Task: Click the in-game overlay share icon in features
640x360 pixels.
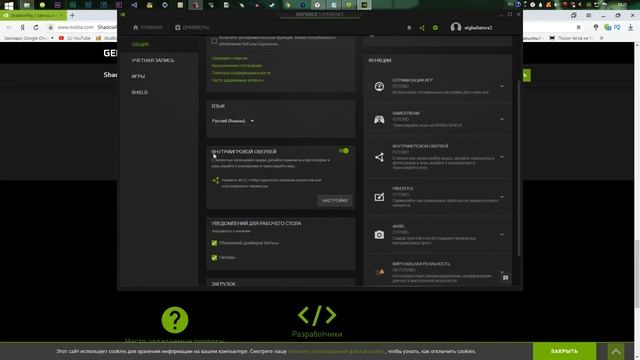Action: coord(379,157)
